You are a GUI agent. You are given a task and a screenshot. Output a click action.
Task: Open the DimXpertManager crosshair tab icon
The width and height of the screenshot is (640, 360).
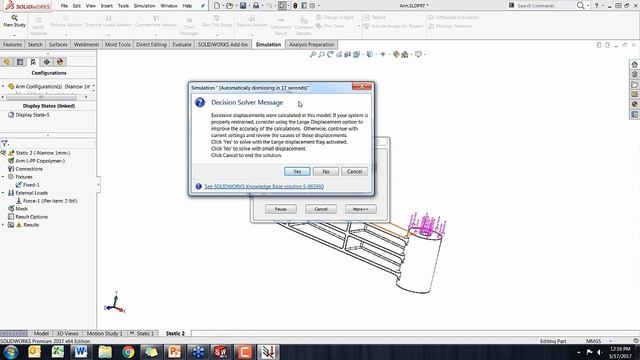[x=47, y=62]
